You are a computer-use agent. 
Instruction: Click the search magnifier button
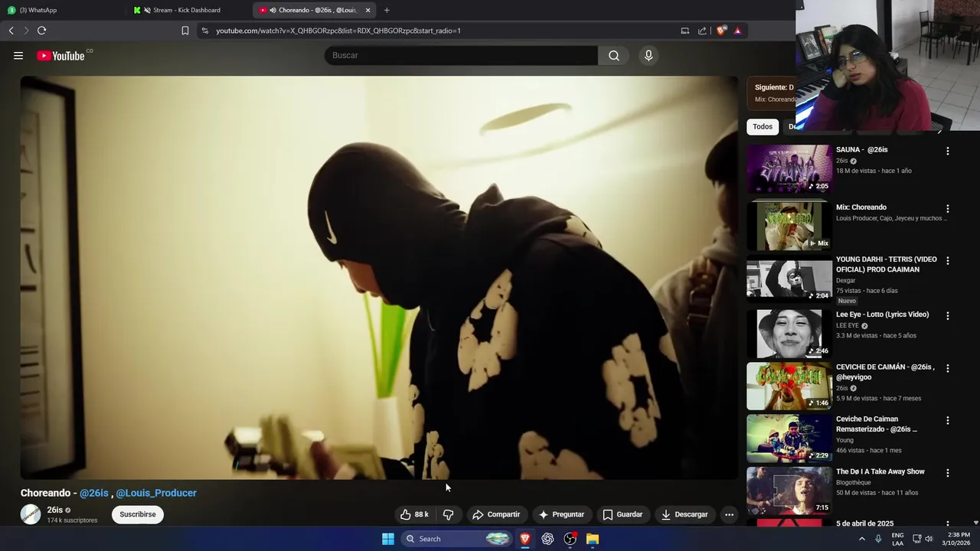click(x=614, y=55)
